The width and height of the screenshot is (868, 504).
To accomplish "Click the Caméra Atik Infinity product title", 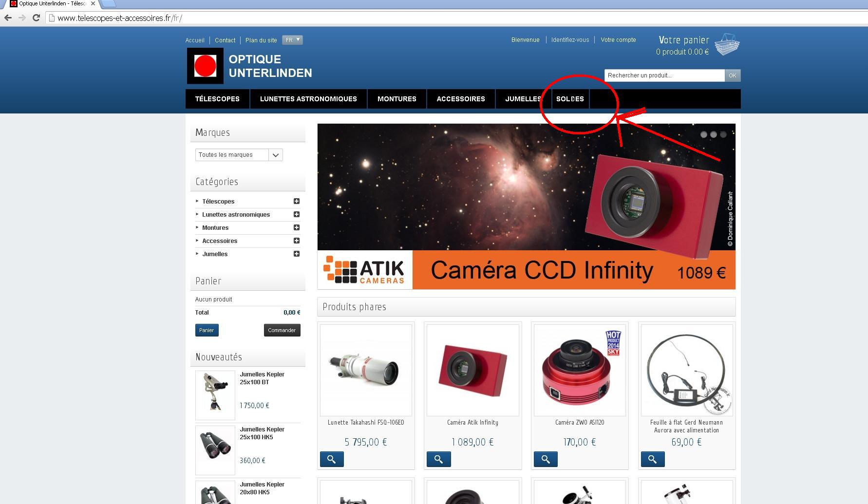I will click(x=472, y=423).
